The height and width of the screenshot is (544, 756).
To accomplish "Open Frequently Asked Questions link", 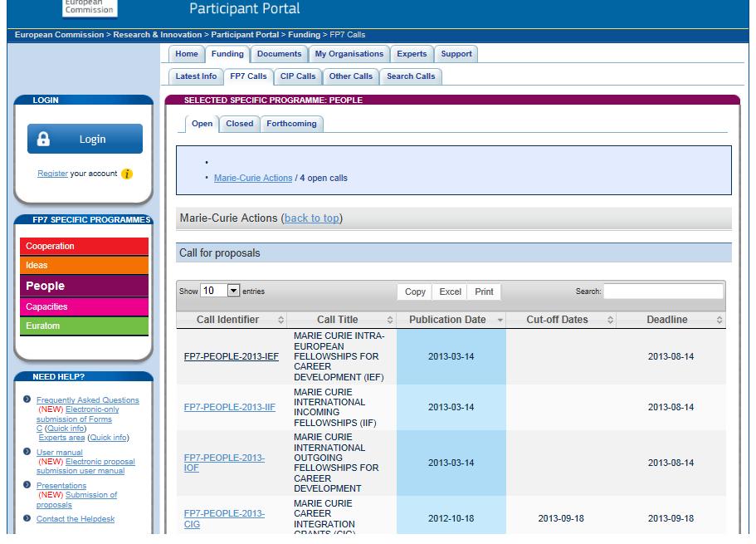I will coord(88,400).
